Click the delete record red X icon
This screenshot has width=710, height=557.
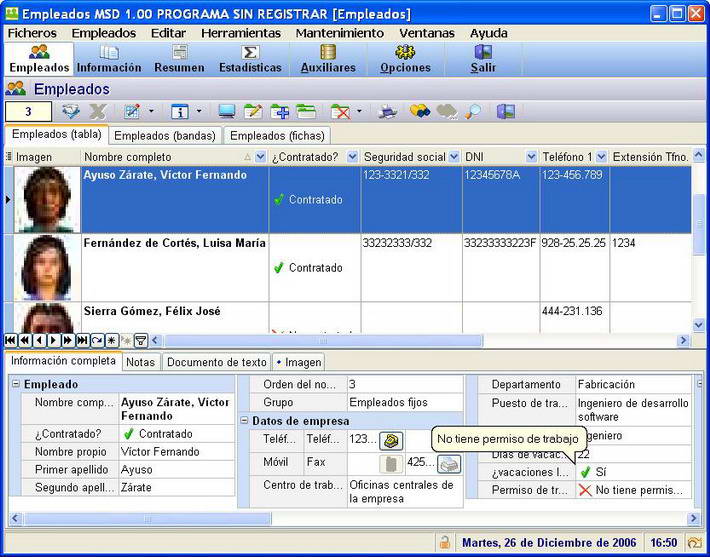click(340, 111)
